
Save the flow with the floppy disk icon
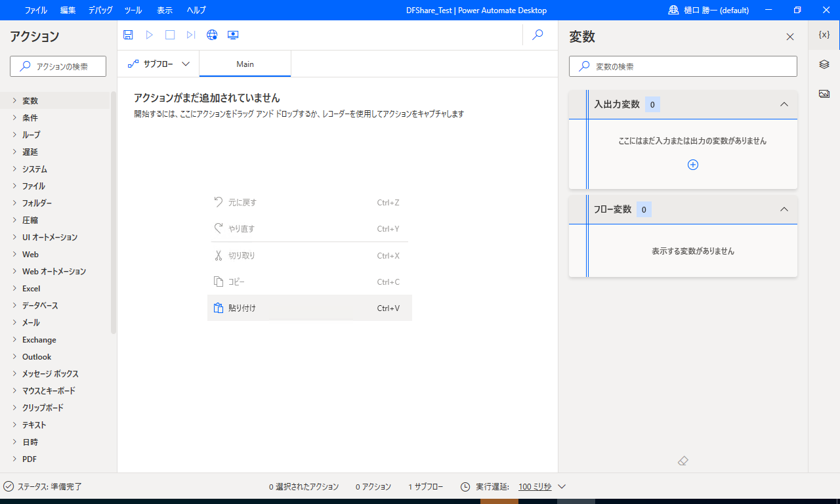tap(129, 35)
